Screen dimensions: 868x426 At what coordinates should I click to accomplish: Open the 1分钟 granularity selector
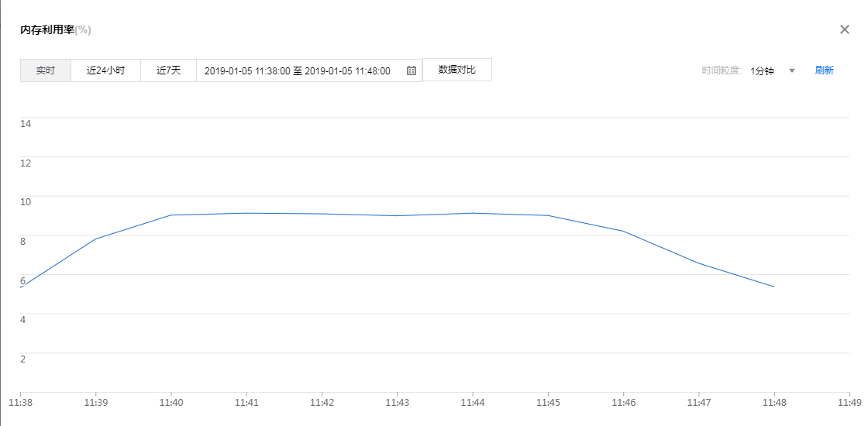point(763,70)
